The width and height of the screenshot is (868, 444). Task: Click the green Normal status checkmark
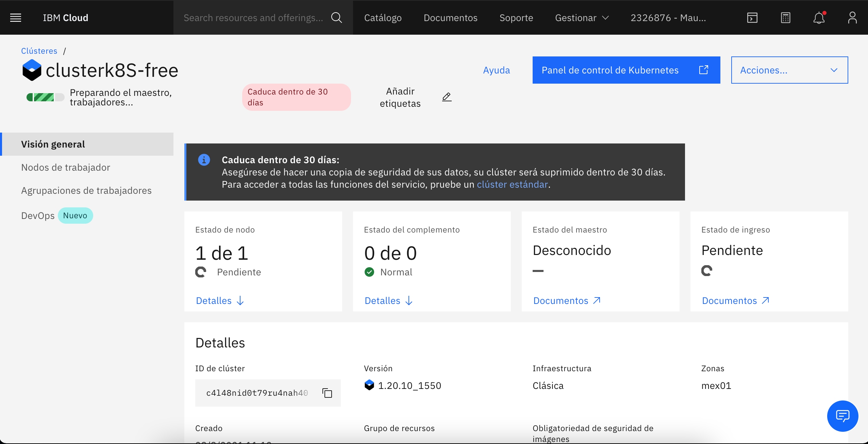[369, 272]
